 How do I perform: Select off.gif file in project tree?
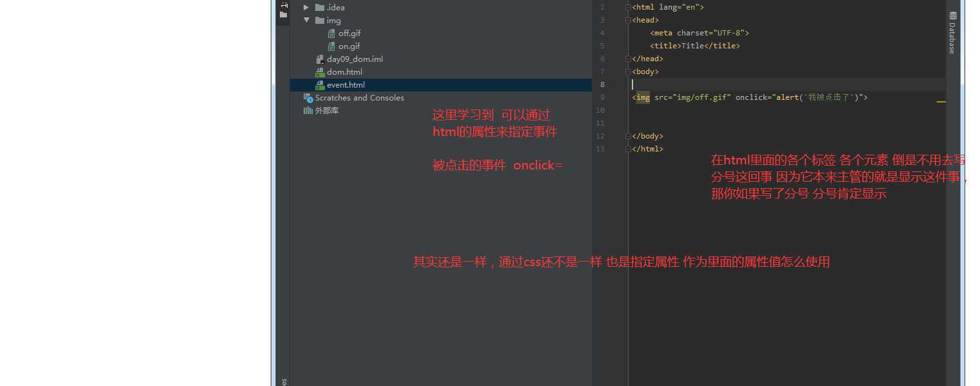pos(344,33)
